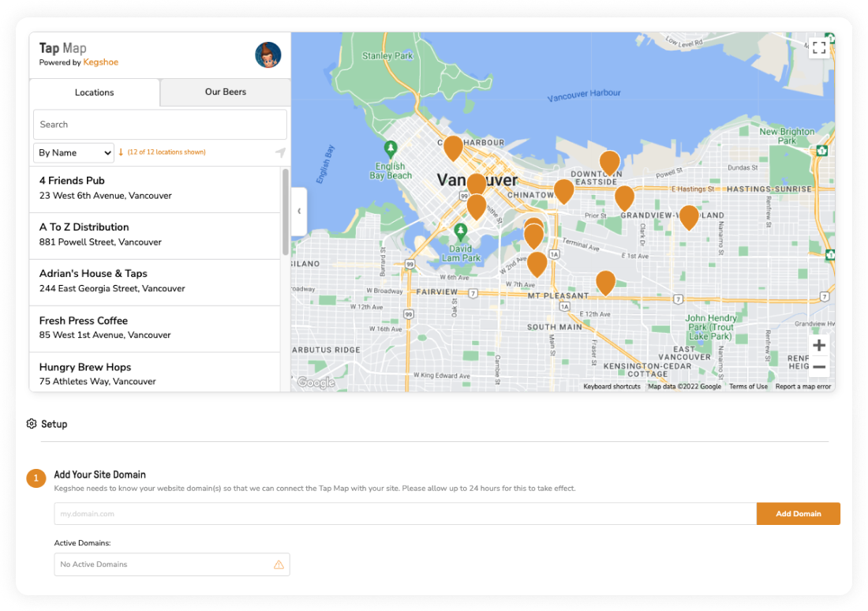This screenshot has width=868, height=611.
Task: Click the pin above W 7th Ave
Action: point(537,264)
